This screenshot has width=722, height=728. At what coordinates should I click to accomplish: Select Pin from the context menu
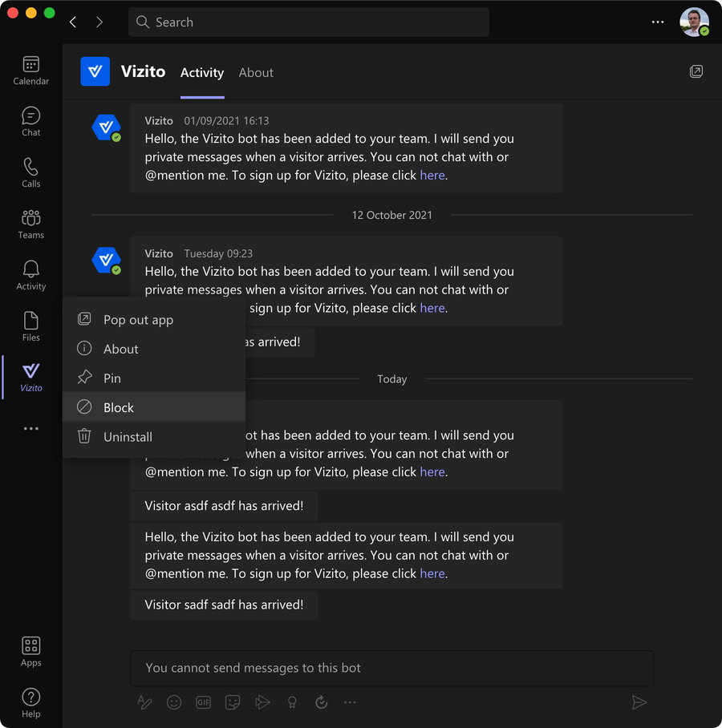tap(112, 378)
